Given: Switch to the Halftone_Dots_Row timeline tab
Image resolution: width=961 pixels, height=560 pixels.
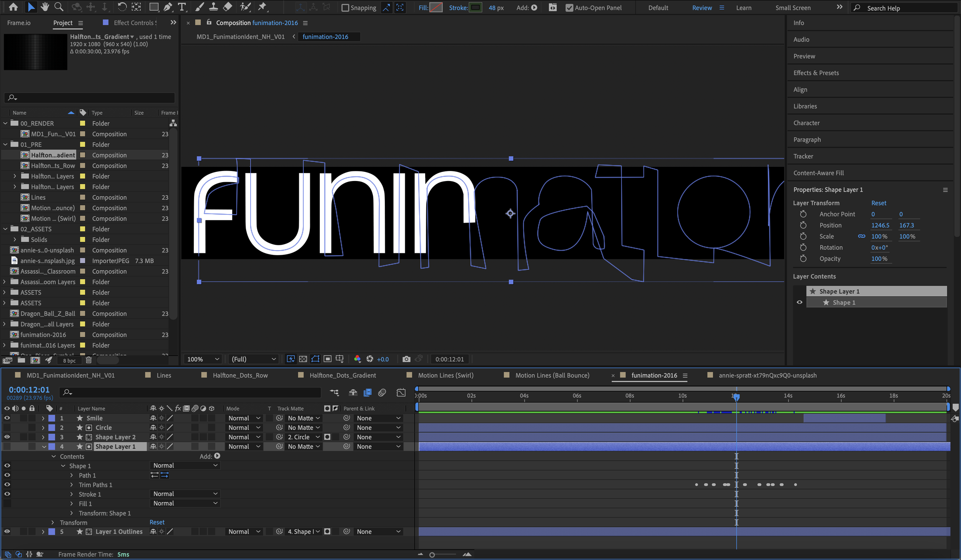Looking at the screenshot, I should tap(240, 375).
